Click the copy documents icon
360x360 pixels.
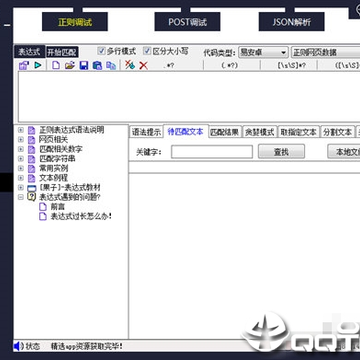pos(111,65)
